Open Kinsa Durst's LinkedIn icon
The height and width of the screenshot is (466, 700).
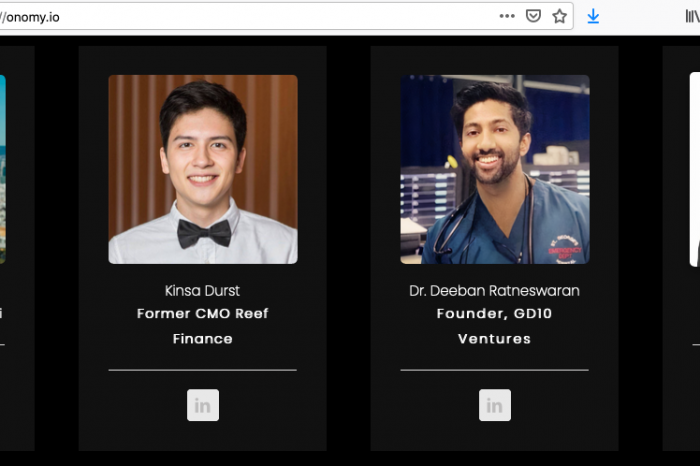point(203,405)
